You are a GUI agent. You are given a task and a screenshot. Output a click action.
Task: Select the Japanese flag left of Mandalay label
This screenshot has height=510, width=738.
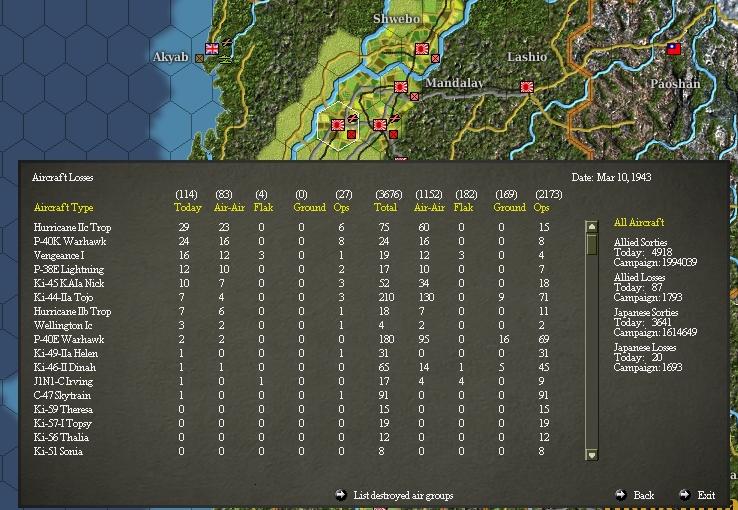tap(401, 87)
